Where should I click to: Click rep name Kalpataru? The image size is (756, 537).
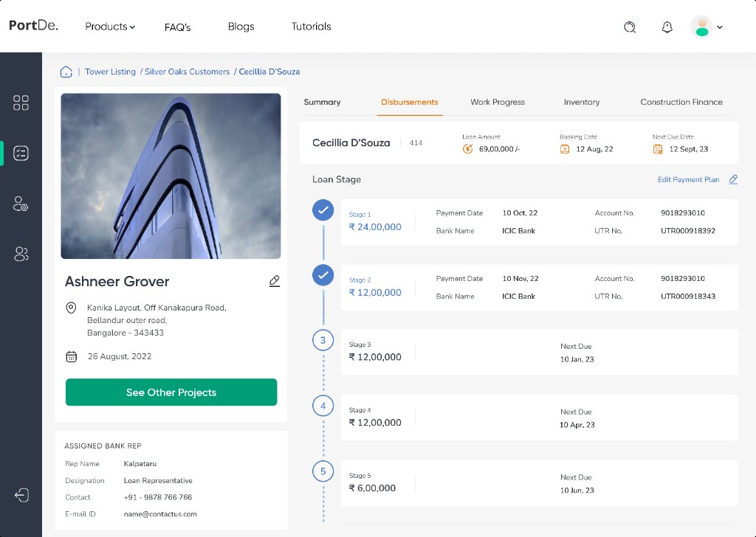click(140, 464)
